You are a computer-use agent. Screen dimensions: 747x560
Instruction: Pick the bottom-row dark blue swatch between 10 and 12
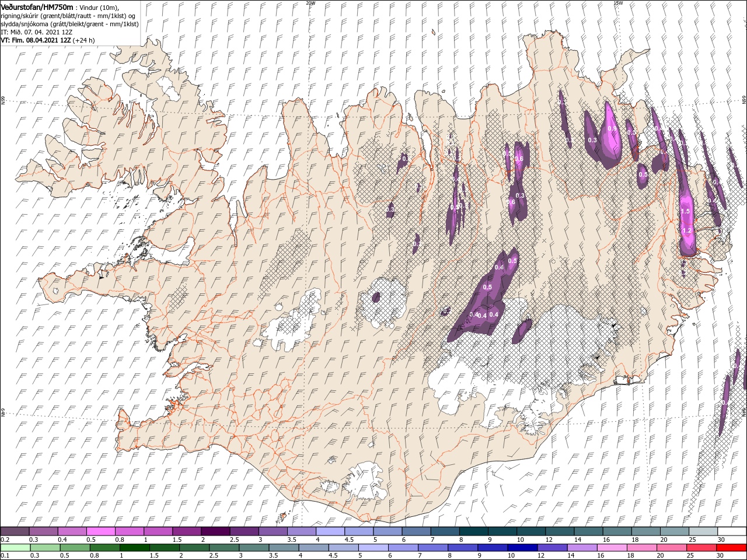coord(522,548)
